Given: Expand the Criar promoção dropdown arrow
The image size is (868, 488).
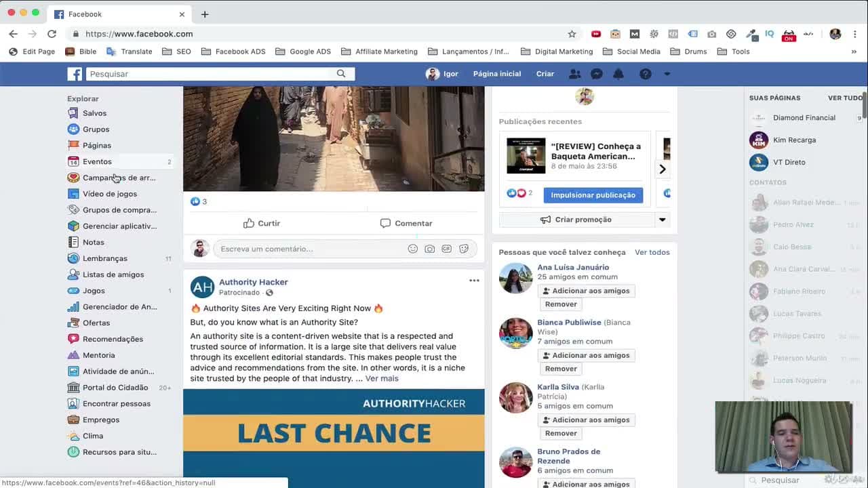Looking at the screenshot, I should [663, 220].
